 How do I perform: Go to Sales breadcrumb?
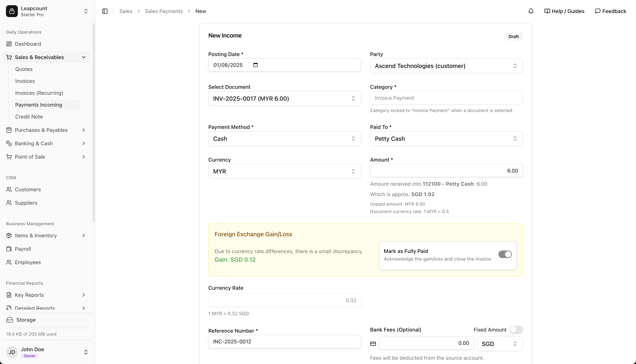click(126, 11)
